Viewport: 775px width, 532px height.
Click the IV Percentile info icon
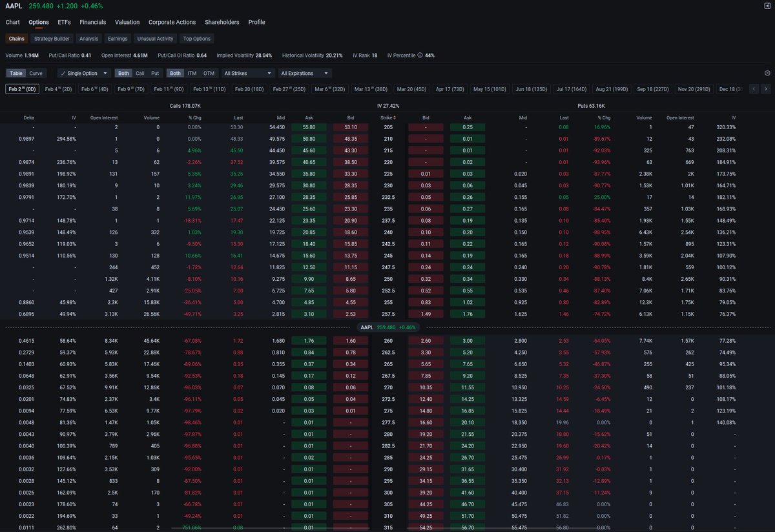420,56
